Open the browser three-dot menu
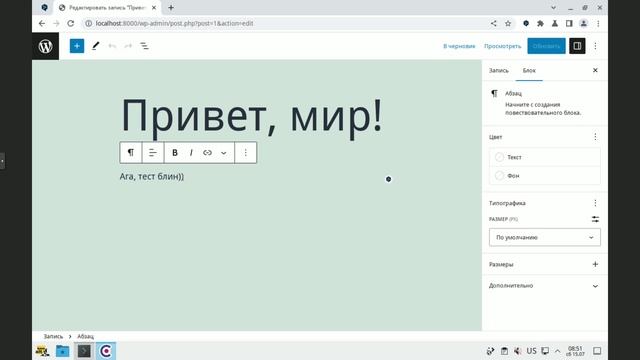The height and width of the screenshot is (360, 640). pos(598,23)
